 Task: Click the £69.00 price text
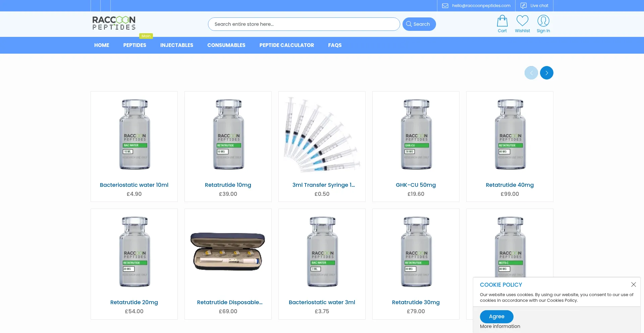pos(228,311)
